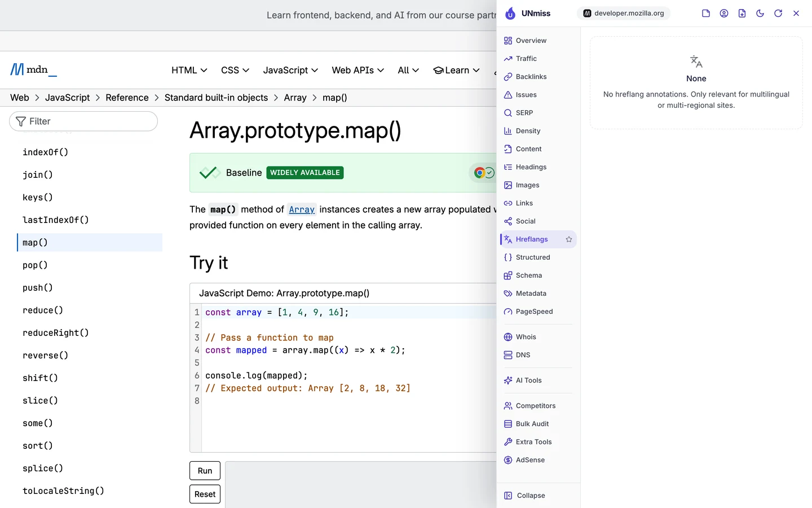Open Bulk Audit in the sidebar

538,424
